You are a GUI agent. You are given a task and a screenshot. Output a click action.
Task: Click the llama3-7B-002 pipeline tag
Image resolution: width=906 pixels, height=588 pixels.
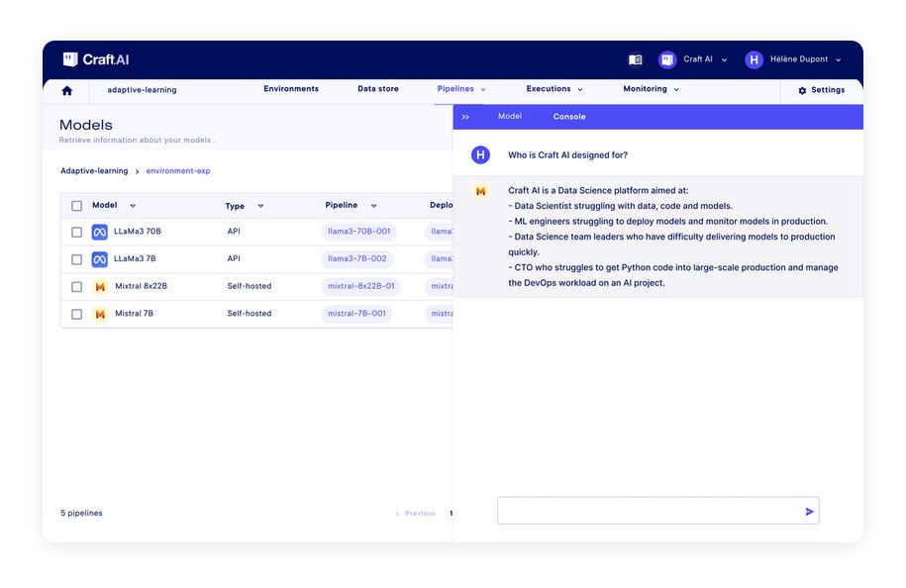click(358, 258)
